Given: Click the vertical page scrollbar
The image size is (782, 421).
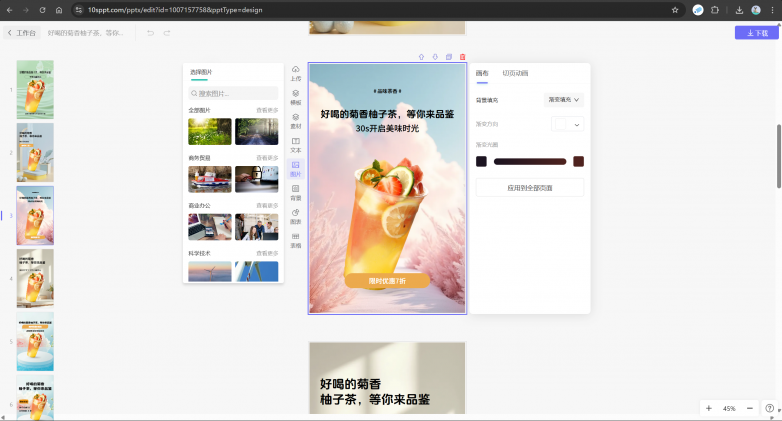Looking at the screenshot, I should pyautogui.click(x=779, y=156).
